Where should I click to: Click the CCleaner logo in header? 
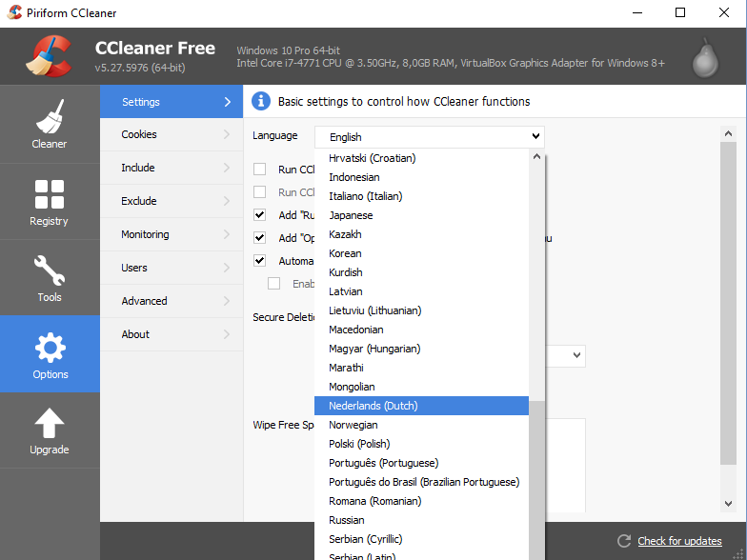coord(48,56)
